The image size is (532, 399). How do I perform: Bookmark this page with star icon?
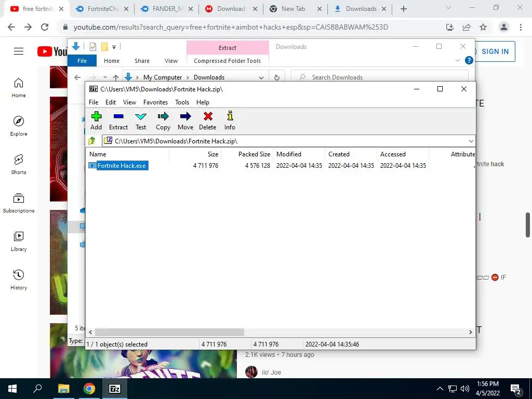point(483,27)
